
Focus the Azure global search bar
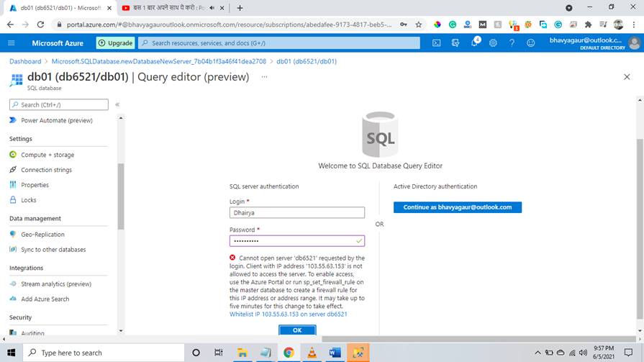tap(279, 42)
